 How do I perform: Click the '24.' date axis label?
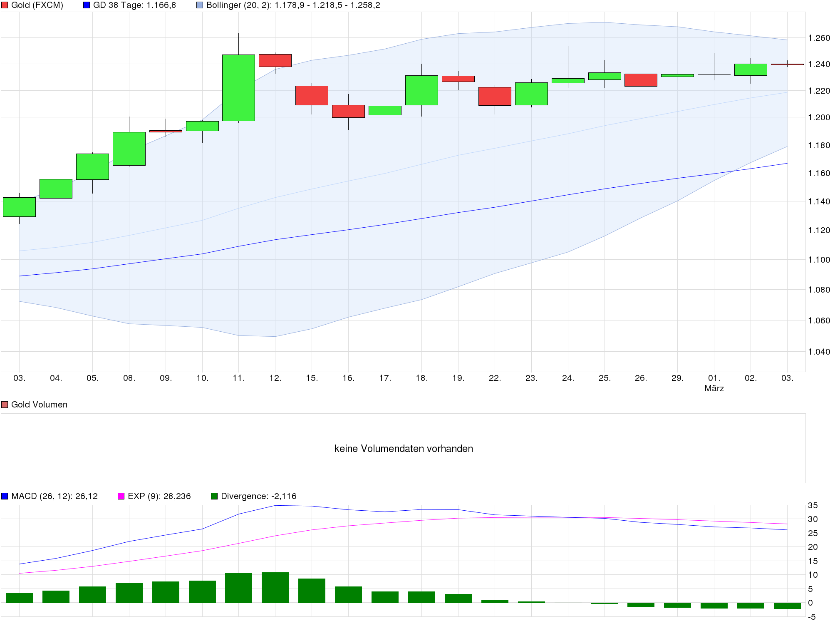pos(568,378)
